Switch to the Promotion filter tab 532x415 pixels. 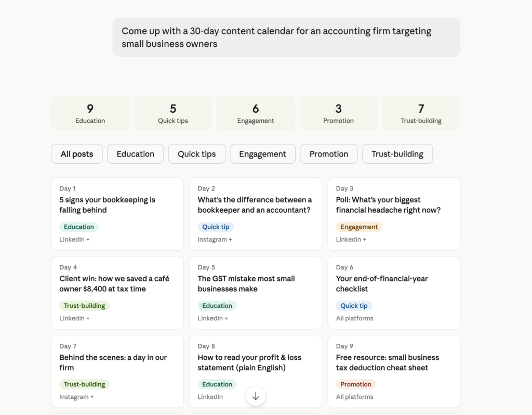coord(328,154)
